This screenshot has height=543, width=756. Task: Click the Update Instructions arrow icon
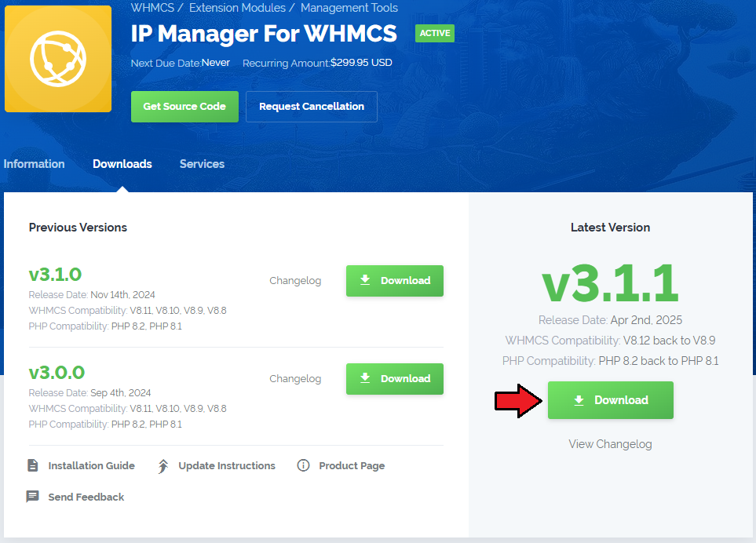(x=163, y=466)
